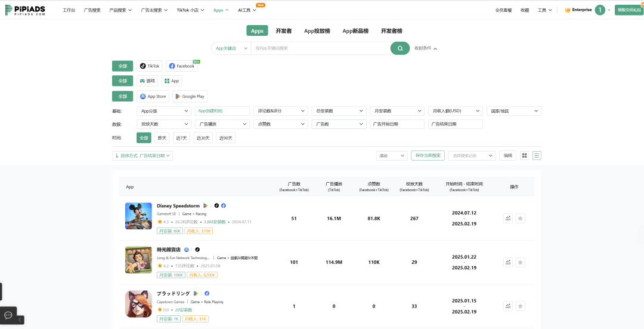Image resolution: width=644 pixels, height=329 pixels.
Task: Filter store by Google Play
Action: point(190,96)
